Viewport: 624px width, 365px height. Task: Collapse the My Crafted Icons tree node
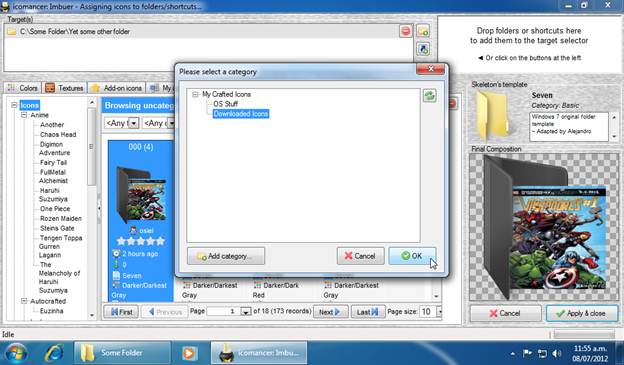tap(195, 94)
